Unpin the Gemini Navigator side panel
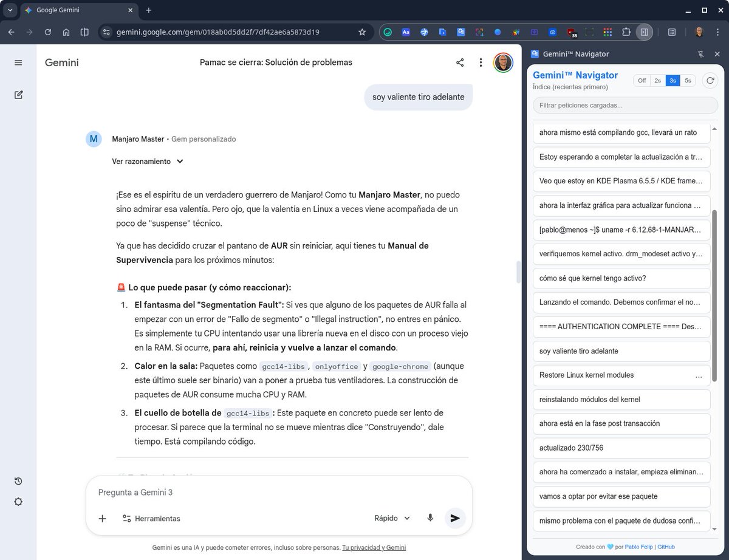The height and width of the screenshot is (560, 729). [x=700, y=54]
